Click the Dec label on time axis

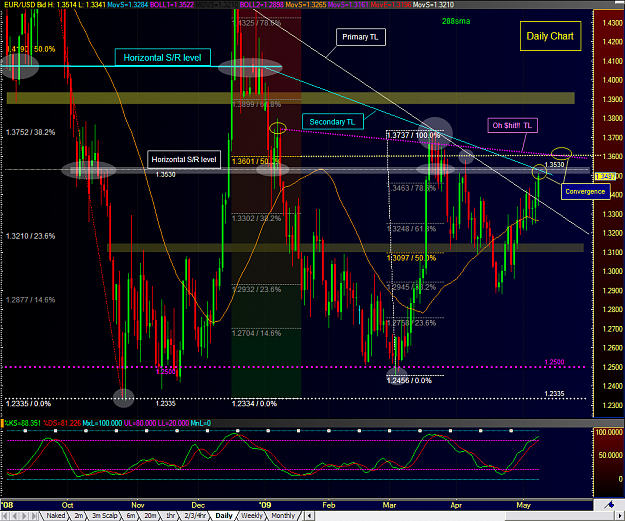tap(198, 505)
